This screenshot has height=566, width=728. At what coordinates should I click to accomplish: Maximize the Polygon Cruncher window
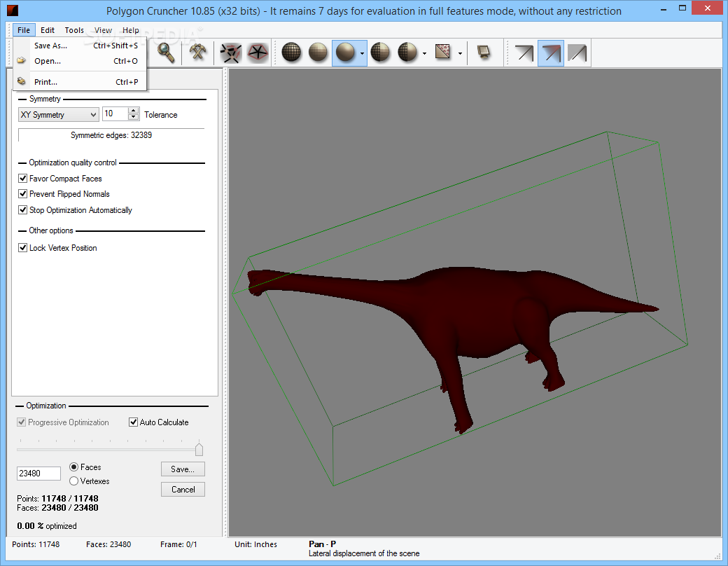(x=682, y=8)
